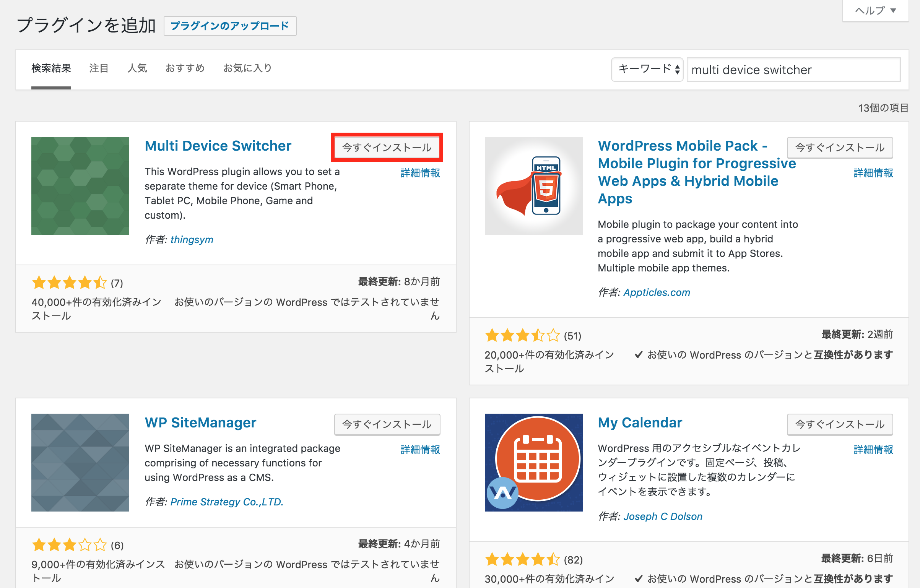
Task: Open 詳細情報 for WP SiteManager
Action: [x=420, y=450]
